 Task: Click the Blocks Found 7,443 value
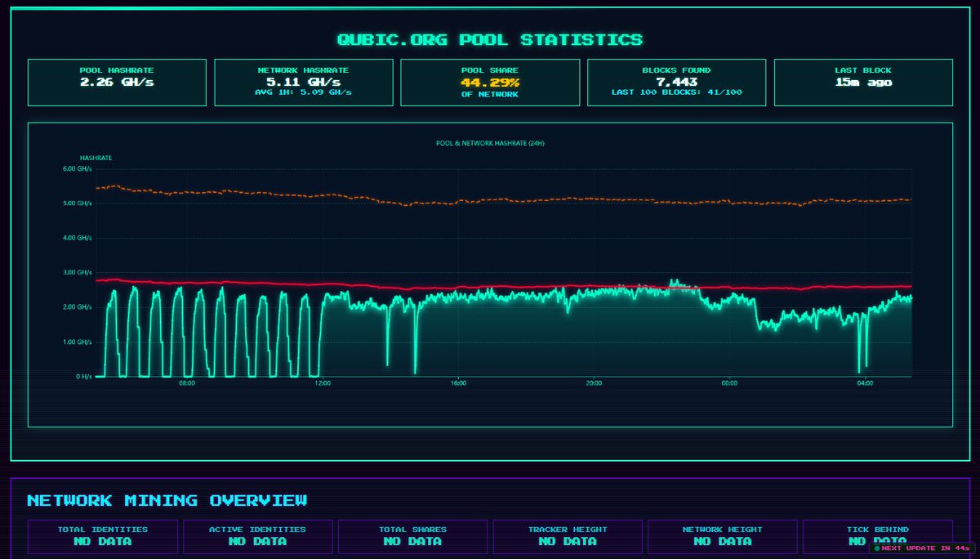pos(676,82)
